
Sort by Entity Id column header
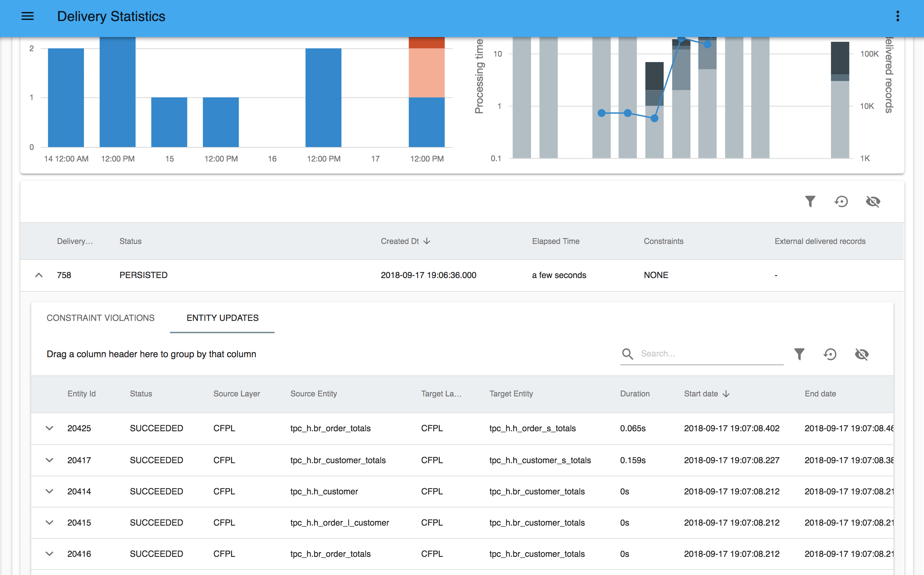tap(81, 393)
